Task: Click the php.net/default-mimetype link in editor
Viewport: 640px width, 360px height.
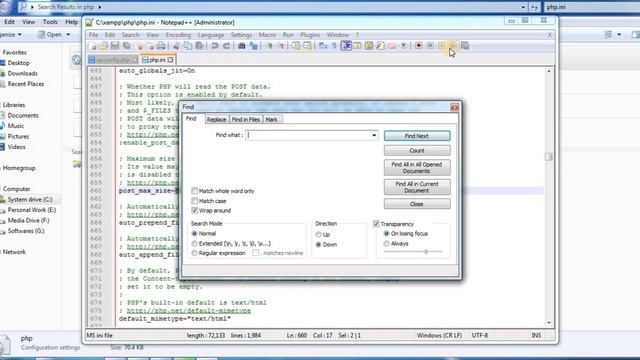Action: [189, 311]
